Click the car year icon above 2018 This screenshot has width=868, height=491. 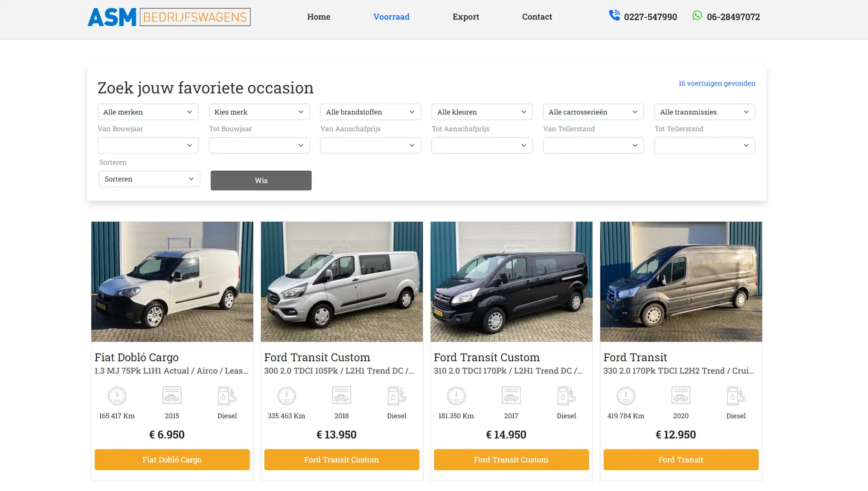point(341,395)
